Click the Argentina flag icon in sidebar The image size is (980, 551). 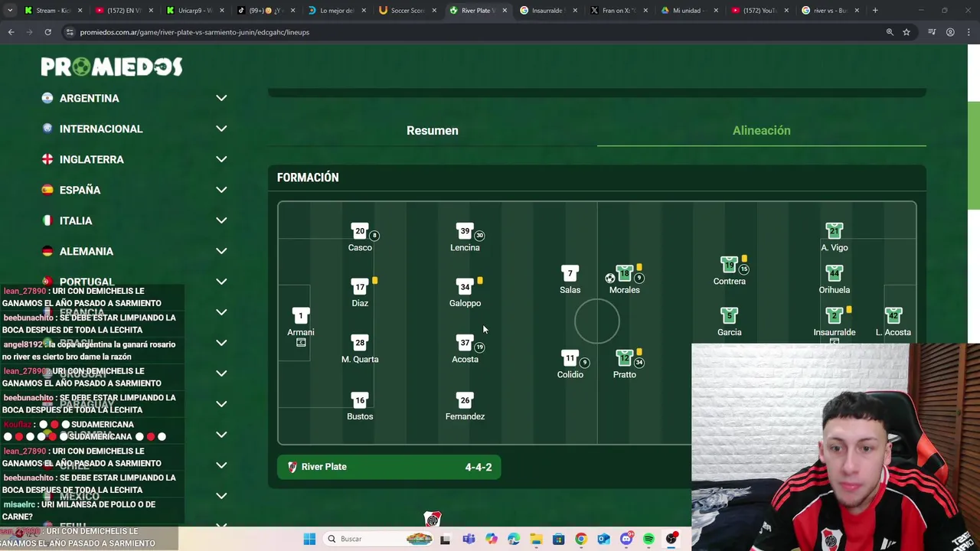(47, 98)
